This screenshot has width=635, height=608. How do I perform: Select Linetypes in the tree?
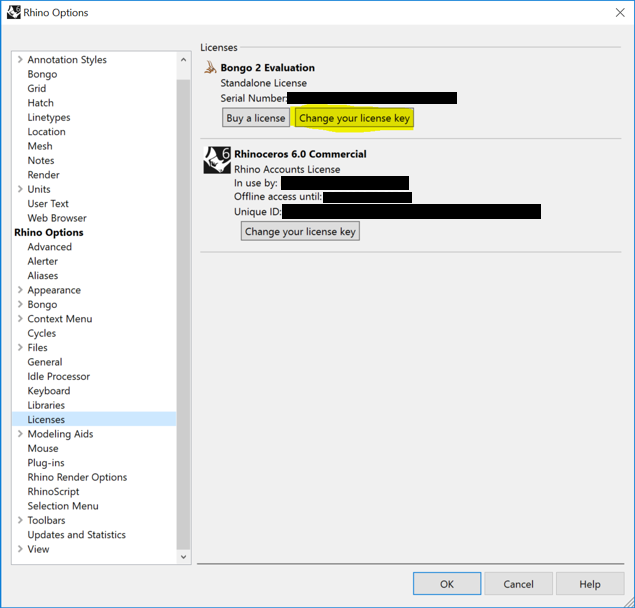coord(49,117)
